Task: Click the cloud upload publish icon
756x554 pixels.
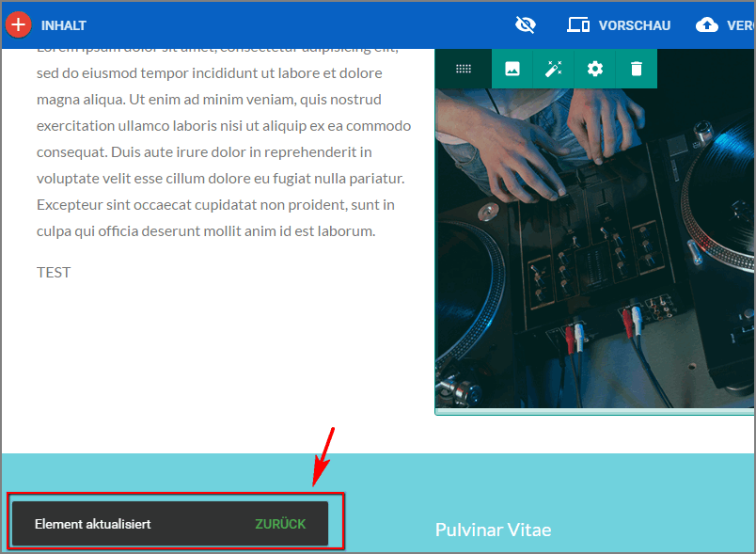Action: (x=707, y=25)
